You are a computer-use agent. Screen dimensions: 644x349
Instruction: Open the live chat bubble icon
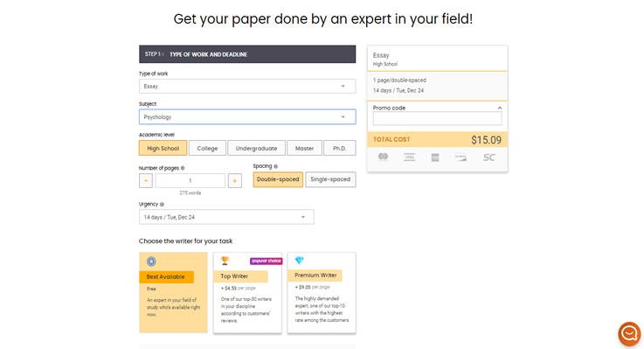629,333
